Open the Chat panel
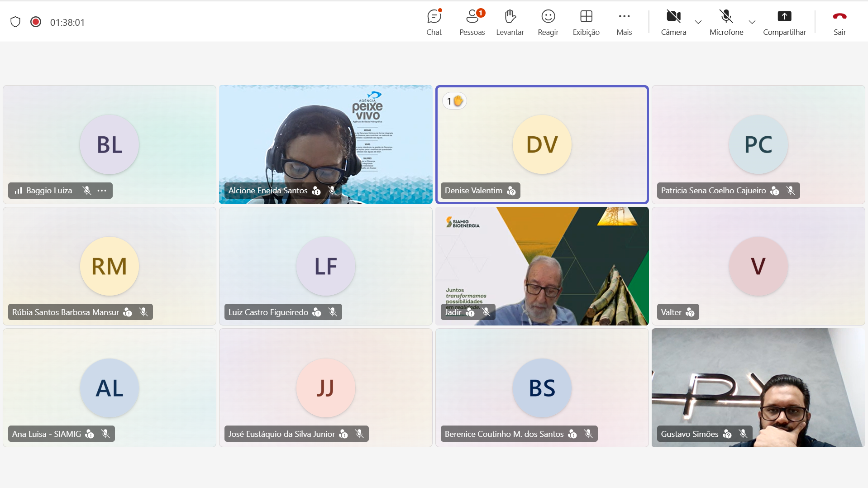The height and width of the screenshot is (488, 868). click(434, 22)
